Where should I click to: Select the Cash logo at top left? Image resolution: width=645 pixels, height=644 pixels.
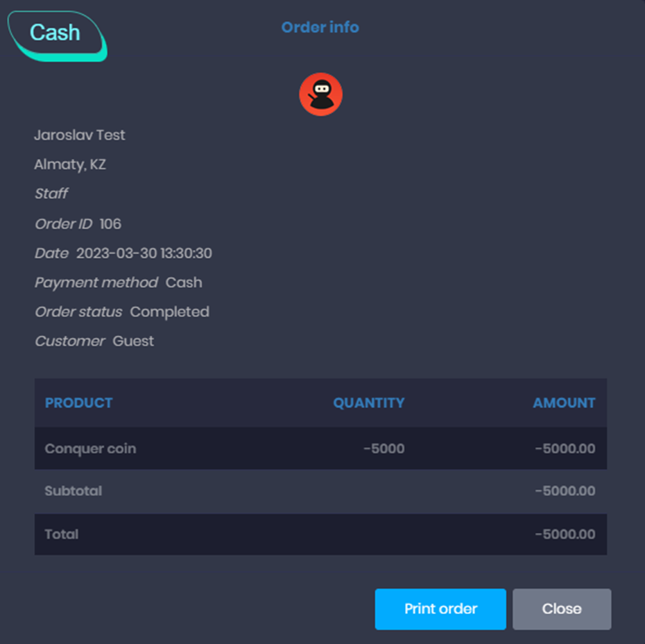pyautogui.click(x=57, y=32)
